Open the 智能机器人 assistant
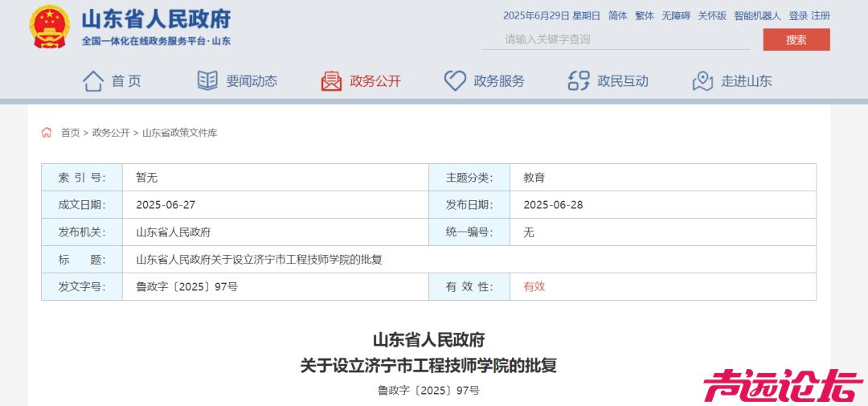 coord(757,16)
